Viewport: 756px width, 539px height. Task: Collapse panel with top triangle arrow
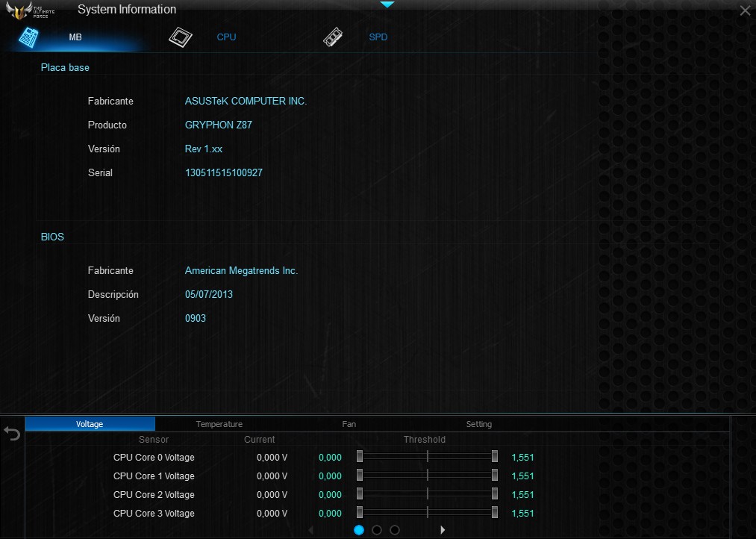(x=387, y=4)
